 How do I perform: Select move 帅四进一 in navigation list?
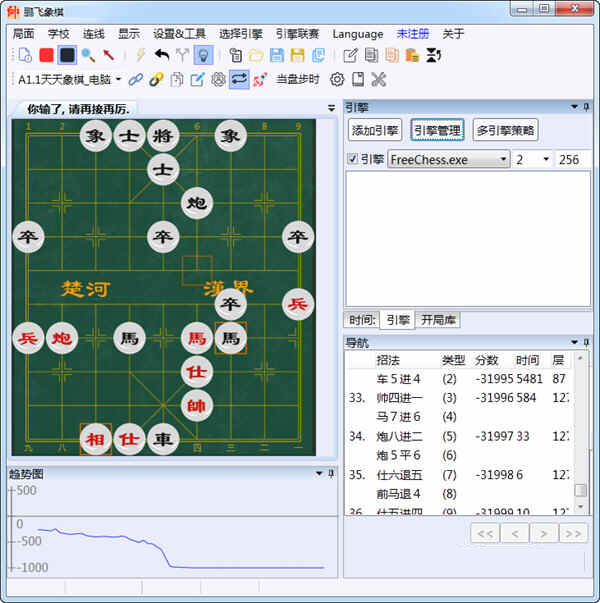(x=399, y=397)
